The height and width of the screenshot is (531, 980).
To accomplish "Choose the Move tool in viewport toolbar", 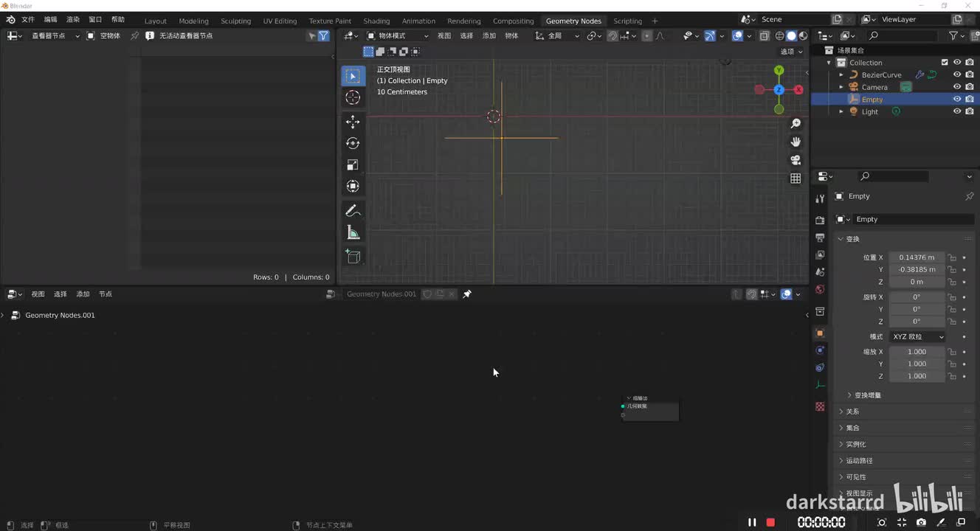I will click(x=353, y=122).
